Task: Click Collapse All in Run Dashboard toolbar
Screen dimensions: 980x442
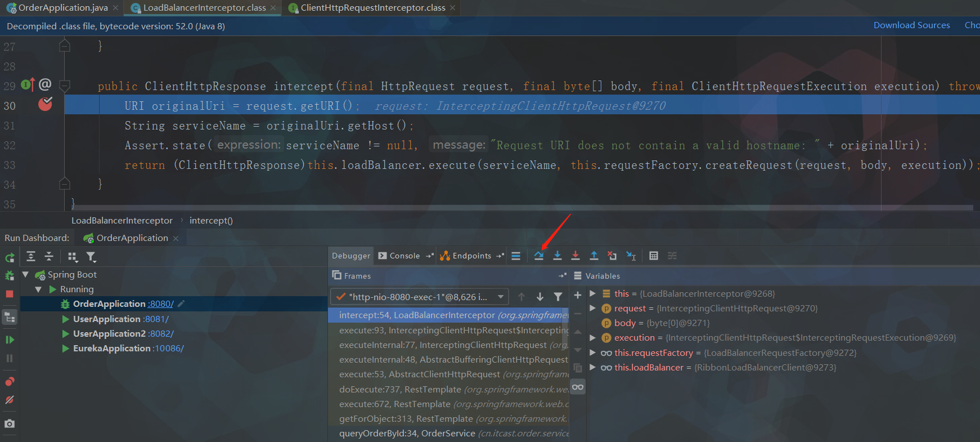Action: point(49,256)
